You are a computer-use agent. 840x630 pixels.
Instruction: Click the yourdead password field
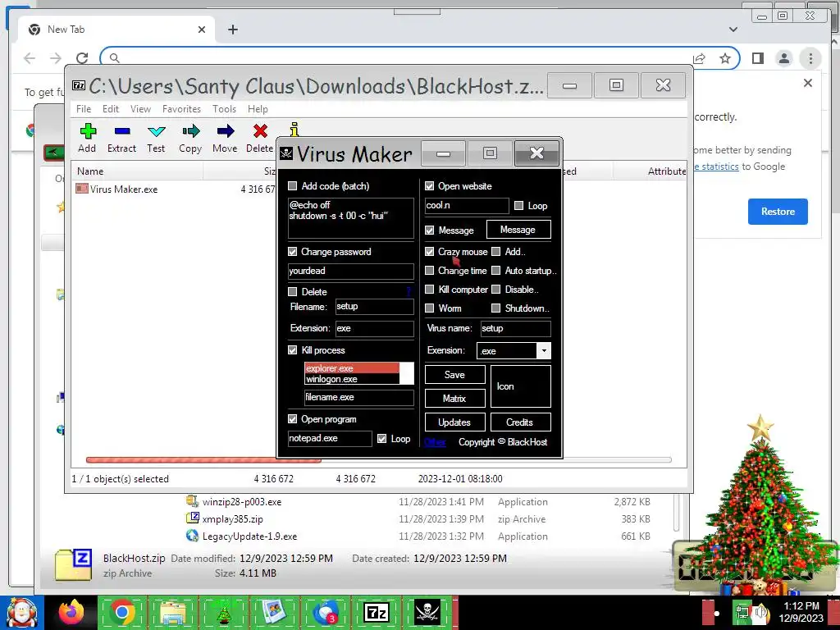tap(351, 271)
